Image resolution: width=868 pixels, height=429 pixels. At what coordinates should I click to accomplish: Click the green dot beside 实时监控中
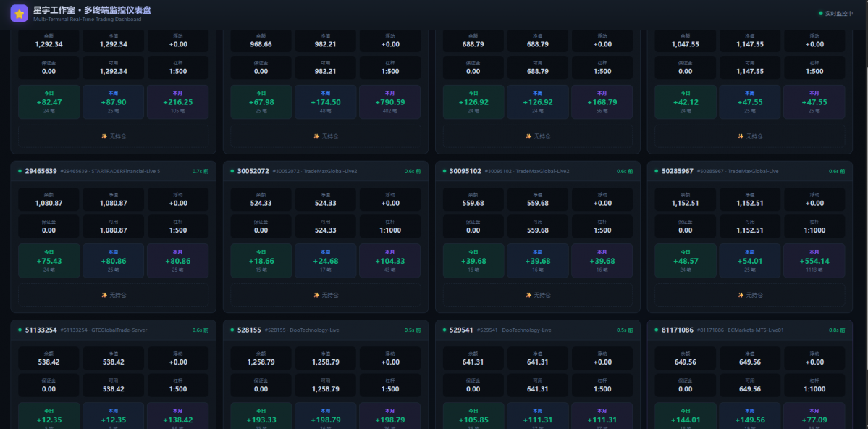tap(820, 13)
